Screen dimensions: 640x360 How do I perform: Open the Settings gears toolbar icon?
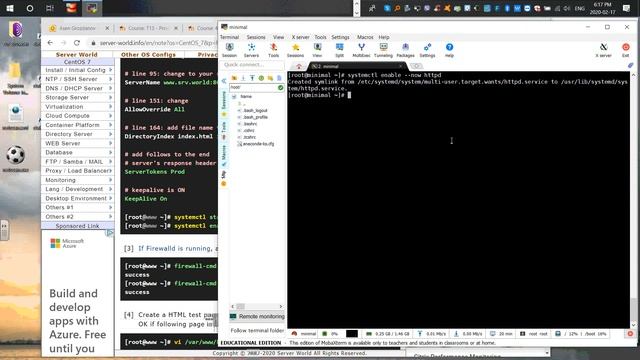[x=427, y=50]
